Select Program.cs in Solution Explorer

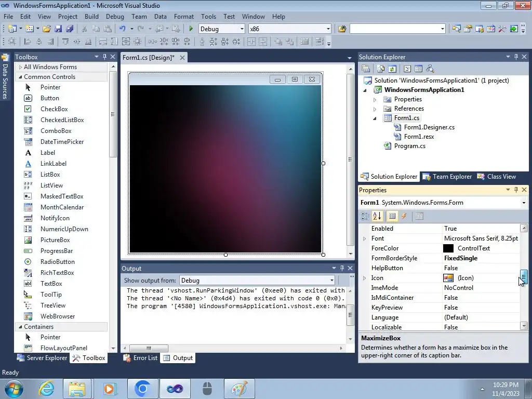409,146
